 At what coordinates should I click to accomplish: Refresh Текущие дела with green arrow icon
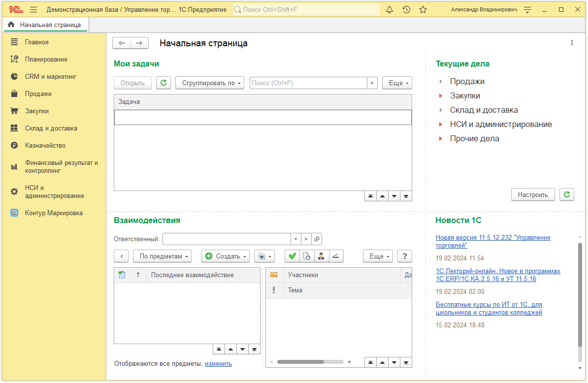pos(567,194)
